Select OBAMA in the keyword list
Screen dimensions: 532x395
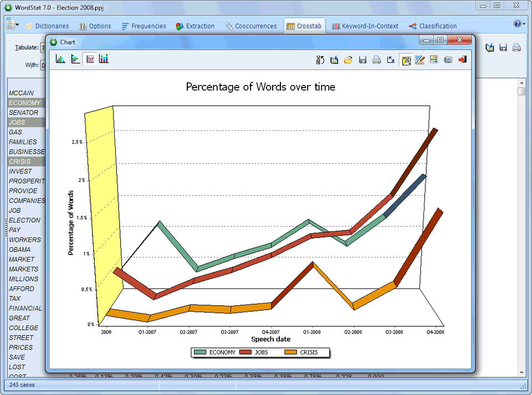[x=27, y=250]
